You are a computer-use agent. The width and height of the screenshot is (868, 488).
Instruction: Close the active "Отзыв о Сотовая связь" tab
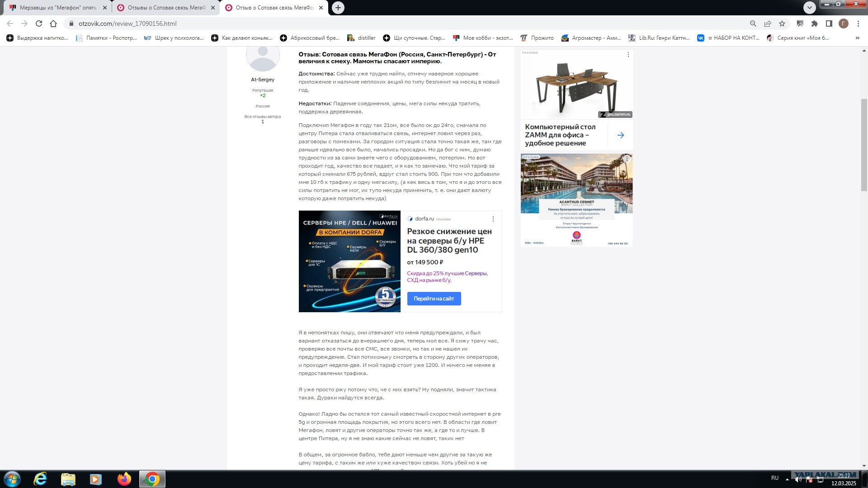click(x=321, y=8)
